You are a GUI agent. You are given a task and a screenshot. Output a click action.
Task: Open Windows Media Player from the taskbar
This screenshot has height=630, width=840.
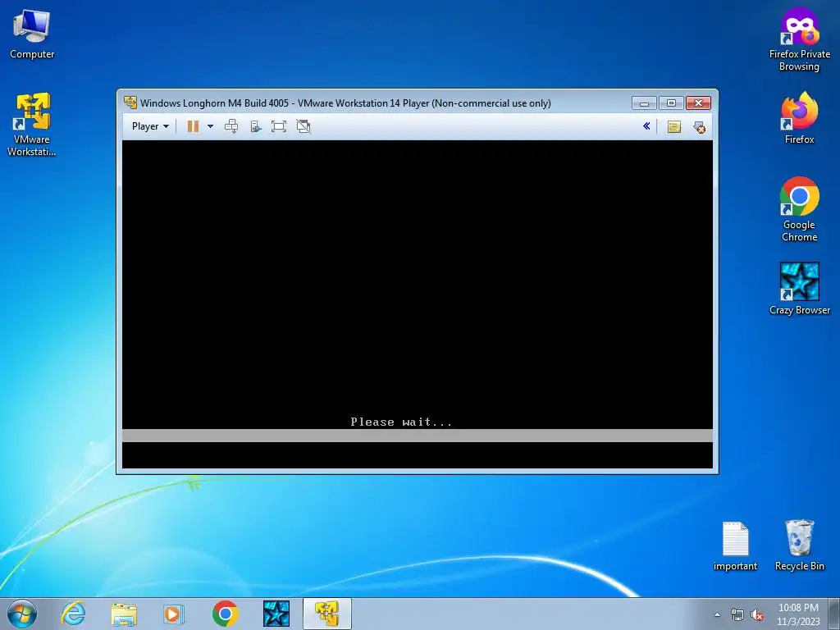click(174, 614)
